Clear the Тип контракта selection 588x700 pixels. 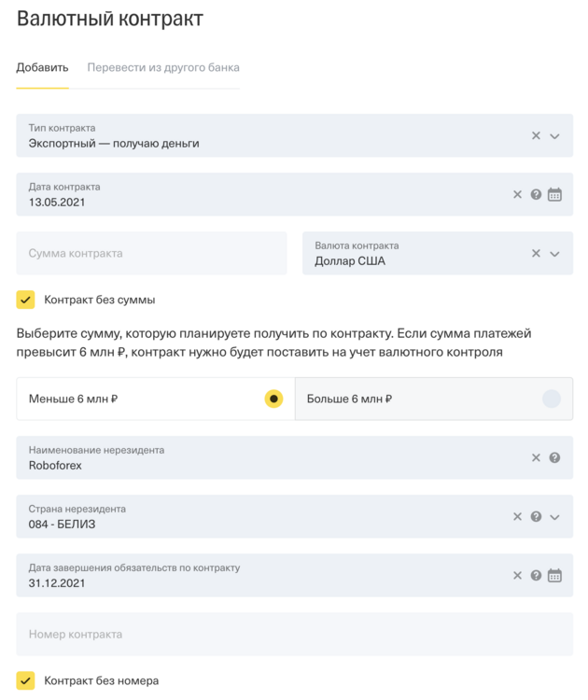(536, 135)
